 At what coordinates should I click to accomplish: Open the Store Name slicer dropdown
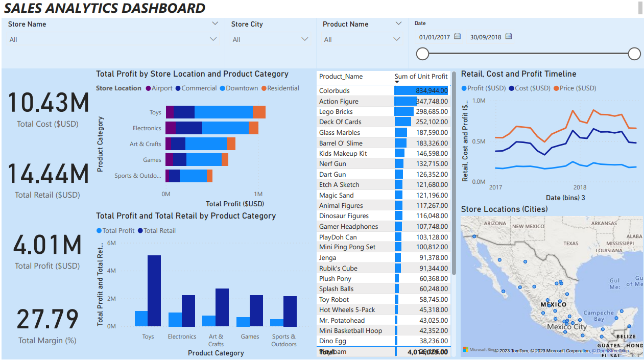214,39
